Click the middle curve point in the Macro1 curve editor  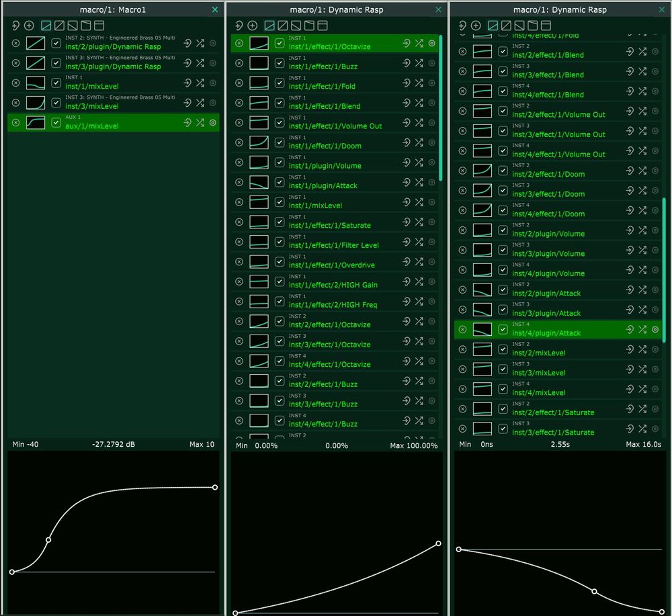click(48, 539)
